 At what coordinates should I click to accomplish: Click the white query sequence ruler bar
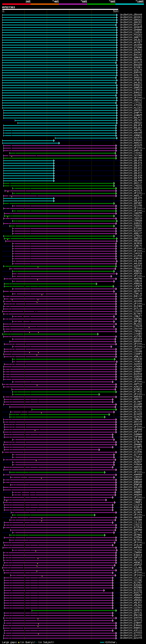tap(60, 9)
